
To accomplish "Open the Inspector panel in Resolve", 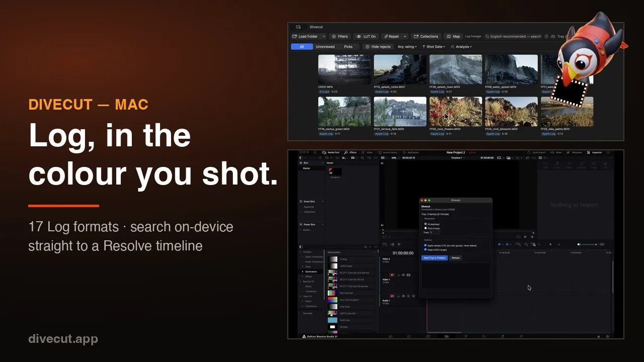I will [595, 152].
